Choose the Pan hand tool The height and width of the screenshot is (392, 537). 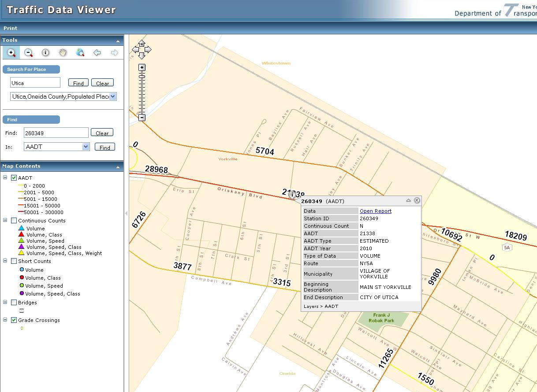[62, 52]
